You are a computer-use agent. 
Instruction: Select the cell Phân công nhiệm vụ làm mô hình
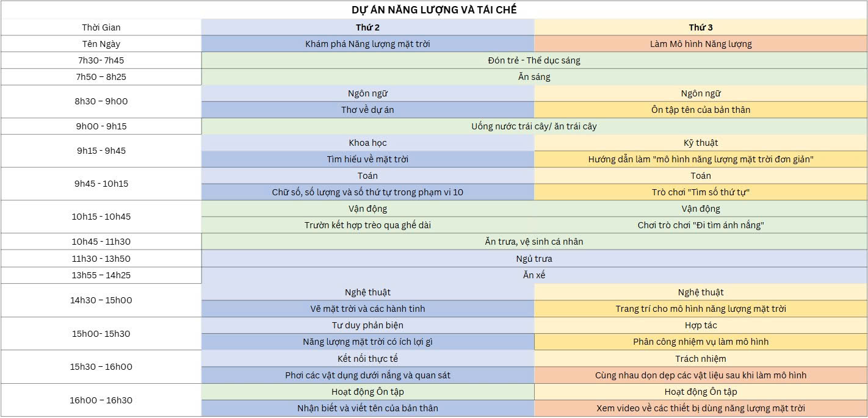tap(701, 342)
